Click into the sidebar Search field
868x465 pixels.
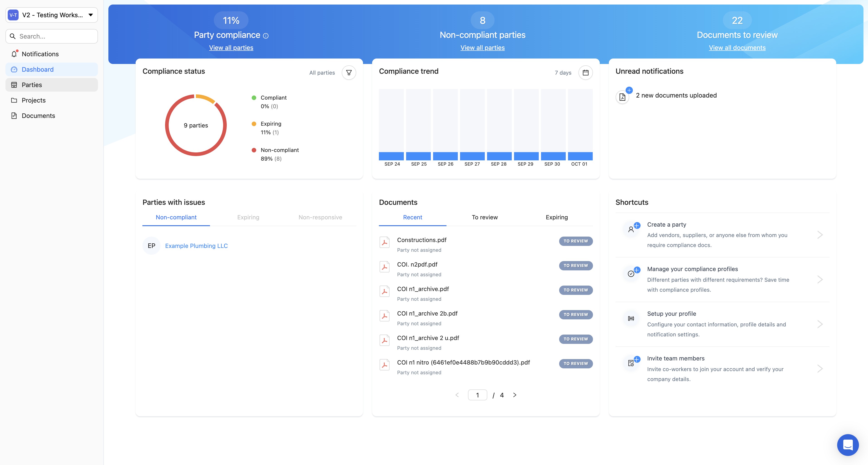[56, 36]
